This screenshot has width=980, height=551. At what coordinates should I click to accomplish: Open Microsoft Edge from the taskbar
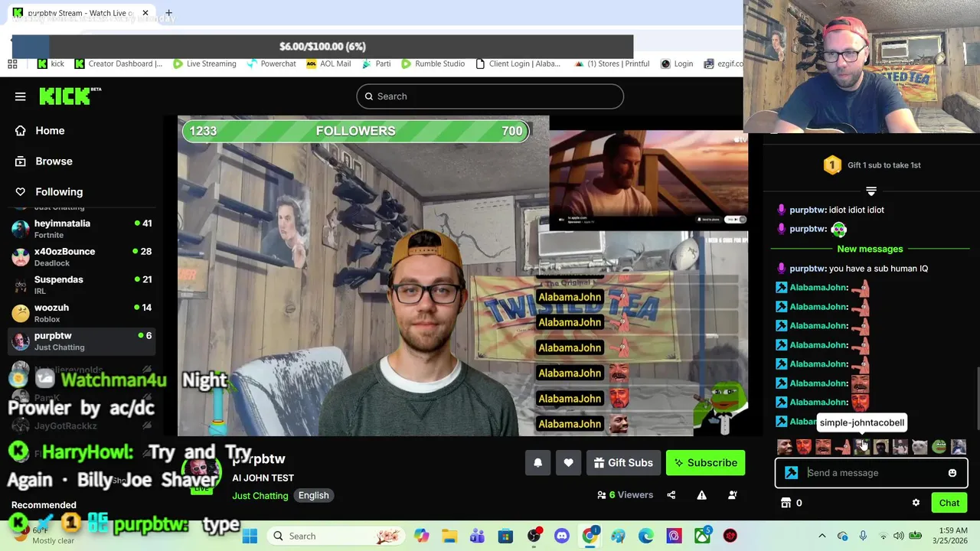pyautogui.click(x=646, y=536)
